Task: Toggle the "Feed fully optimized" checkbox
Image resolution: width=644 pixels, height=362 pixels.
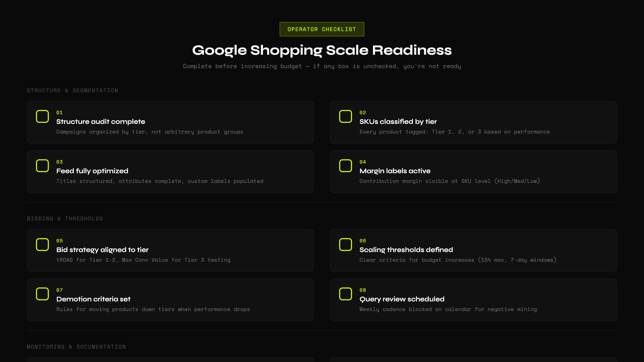Action: pos(42,165)
